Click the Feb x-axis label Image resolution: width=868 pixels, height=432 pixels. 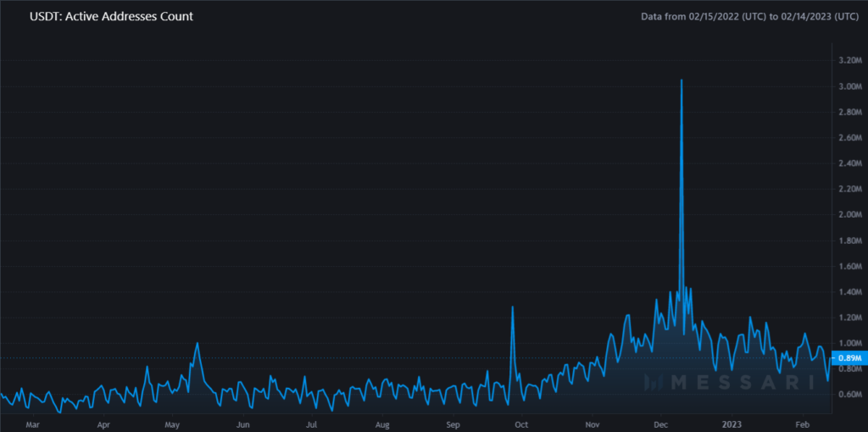coord(802,425)
